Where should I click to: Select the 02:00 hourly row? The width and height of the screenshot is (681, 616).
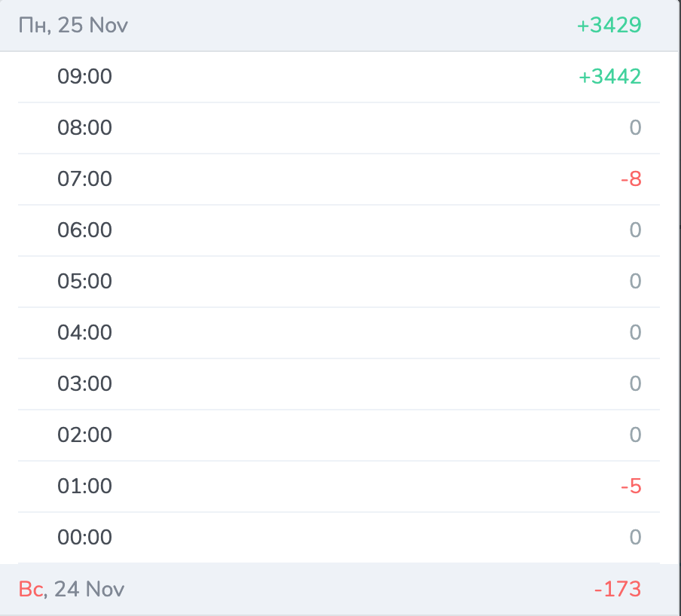click(339, 435)
